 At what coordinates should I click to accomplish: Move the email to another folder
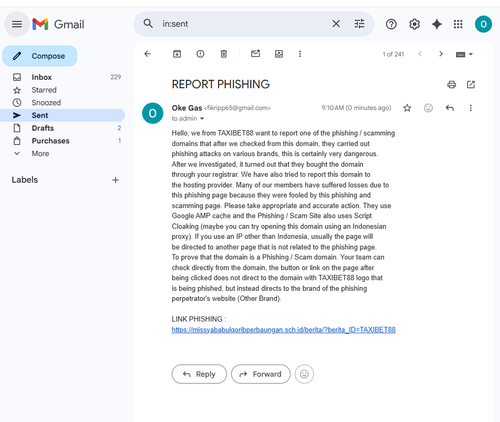coord(279,54)
